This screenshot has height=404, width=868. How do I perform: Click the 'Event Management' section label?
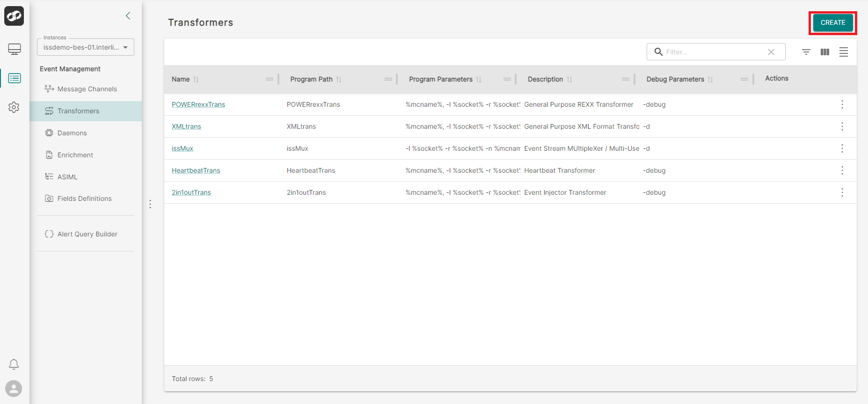pyautogui.click(x=70, y=69)
